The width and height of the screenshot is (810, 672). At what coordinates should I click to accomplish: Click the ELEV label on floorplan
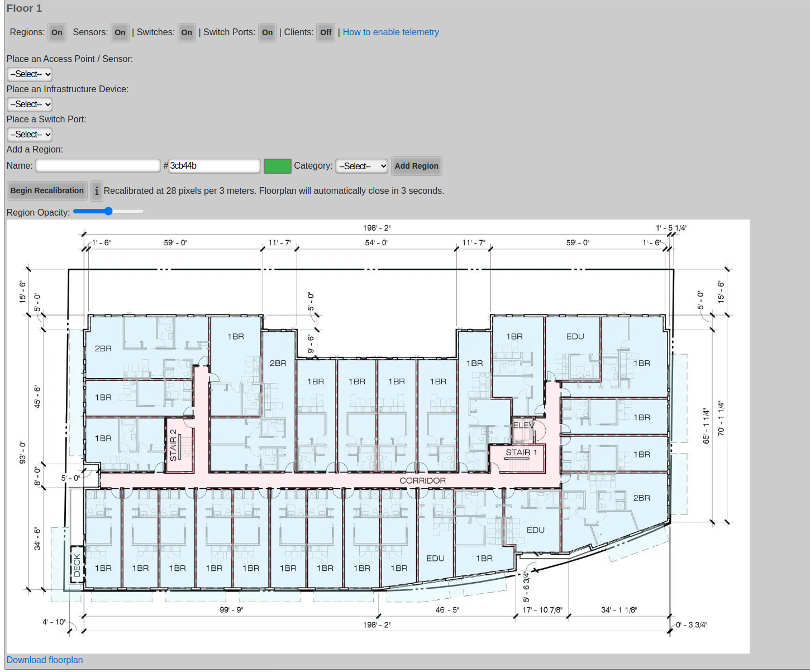(x=524, y=426)
